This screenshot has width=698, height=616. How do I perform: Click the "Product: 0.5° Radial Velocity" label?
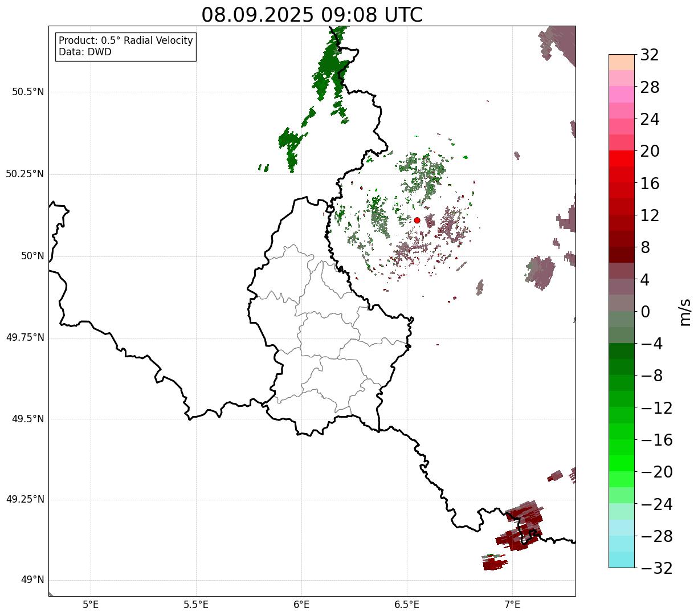(126, 41)
